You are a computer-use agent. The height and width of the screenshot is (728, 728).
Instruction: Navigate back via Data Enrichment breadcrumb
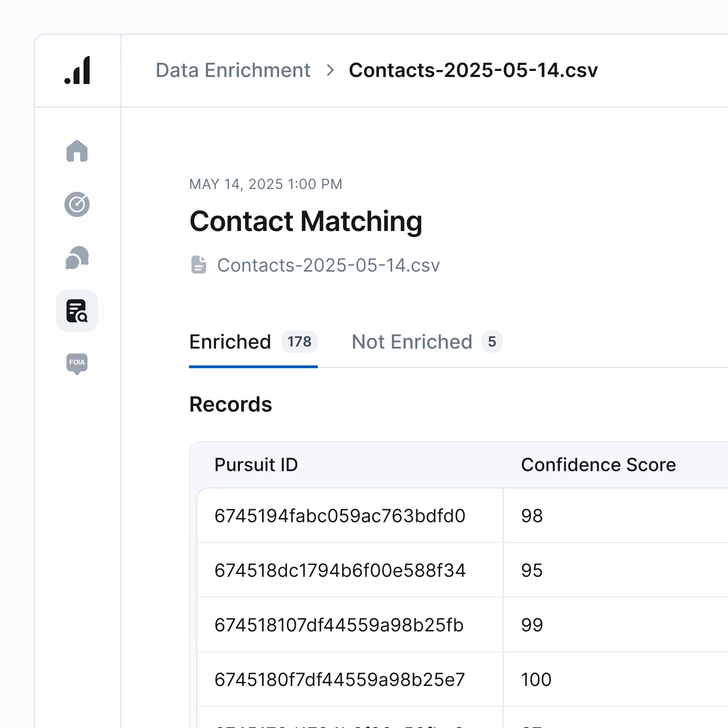click(233, 70)
